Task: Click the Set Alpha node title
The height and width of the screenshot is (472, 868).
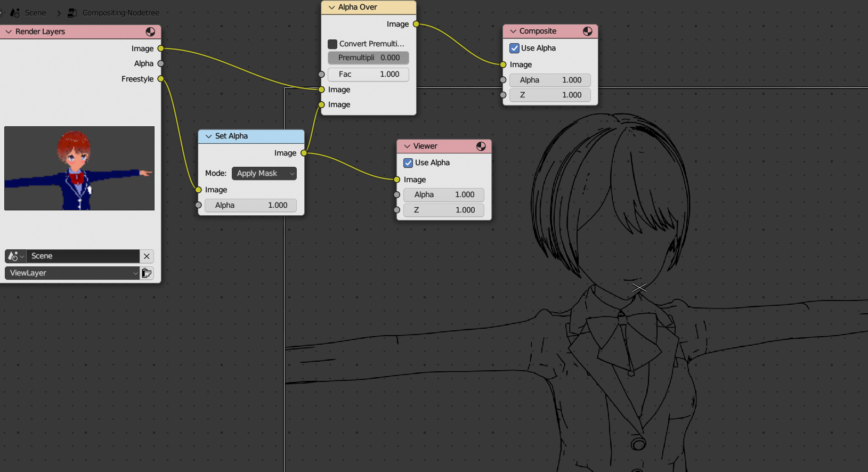Action: pyautogui.click(x=231, y=136)
